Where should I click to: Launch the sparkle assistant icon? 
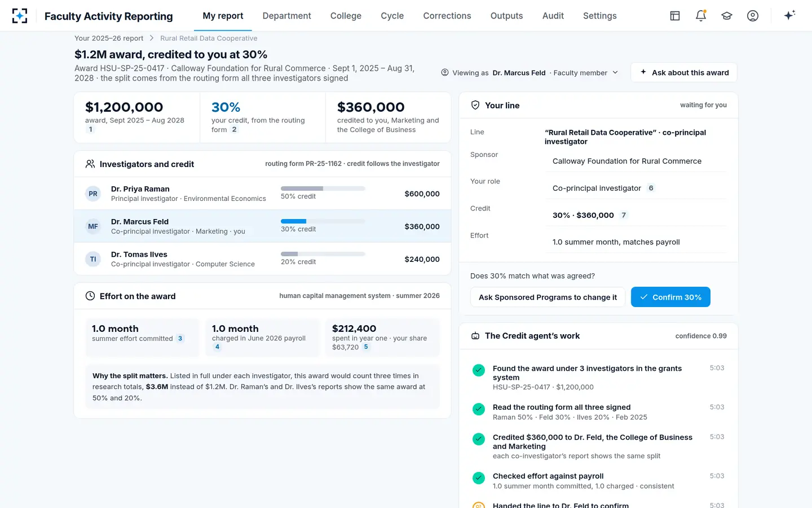[789, 15]
